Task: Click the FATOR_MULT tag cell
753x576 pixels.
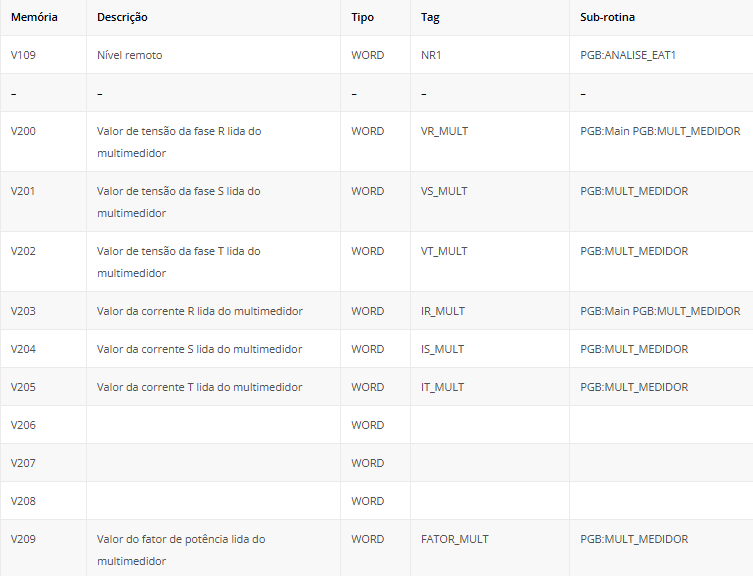Action: click(455, 539)
